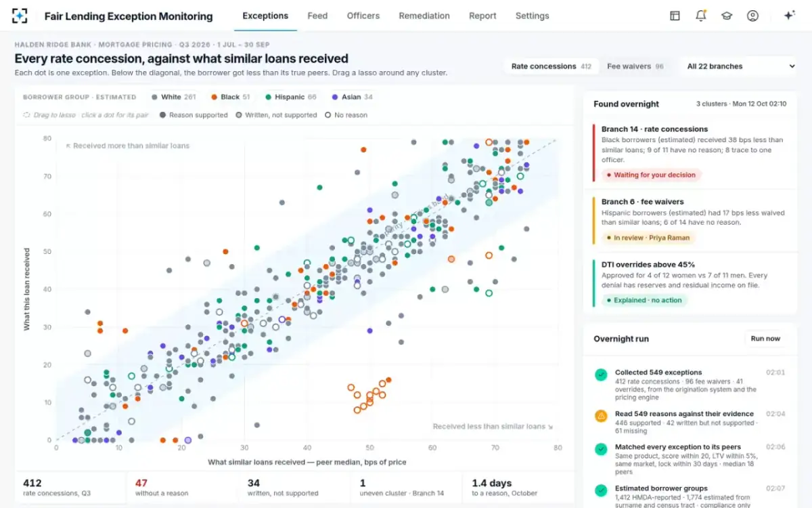Switch to the Report tab

click(x=482, y=16)
